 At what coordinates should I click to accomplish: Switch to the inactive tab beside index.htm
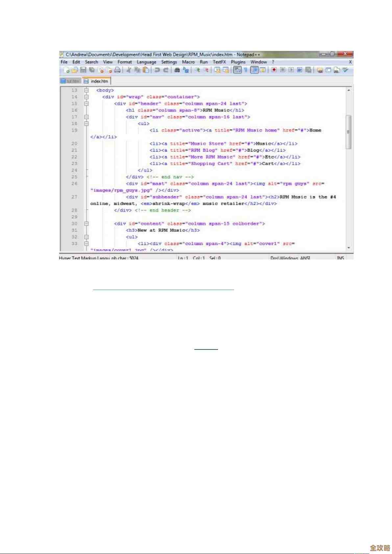pos(70,81)
